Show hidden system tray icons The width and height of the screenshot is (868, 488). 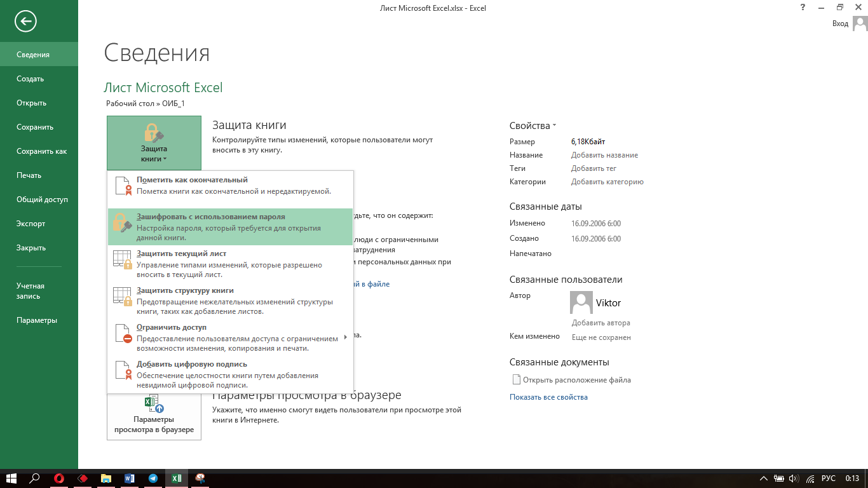coord(765,478)
